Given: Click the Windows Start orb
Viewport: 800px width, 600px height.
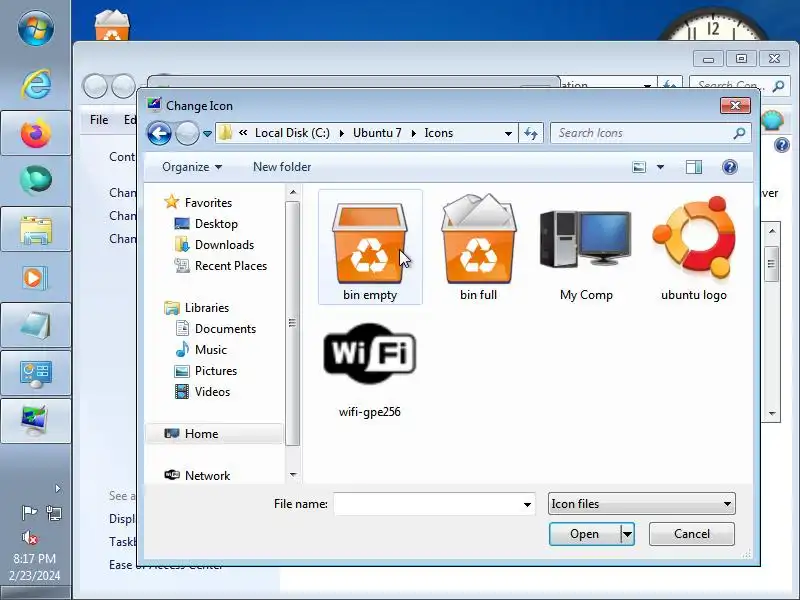Looking at the screenshot, I should click(35, 28).
